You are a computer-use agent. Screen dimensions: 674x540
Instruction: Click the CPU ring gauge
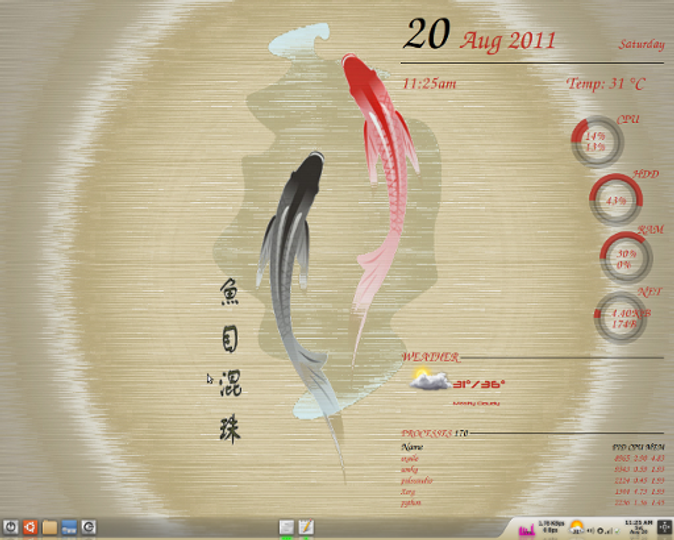(597, 141)
